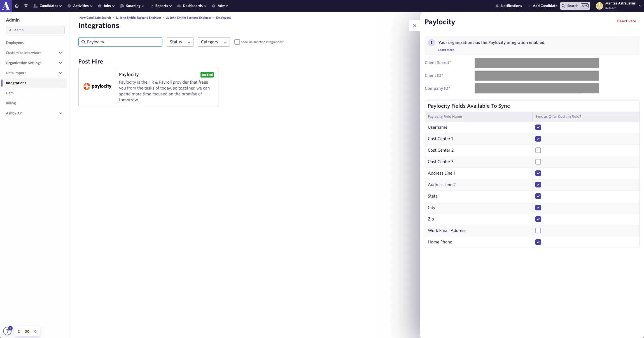Click the Paylocity integrations search field
The height and width of the screenshot is (338, 644).
click(120, 42)
